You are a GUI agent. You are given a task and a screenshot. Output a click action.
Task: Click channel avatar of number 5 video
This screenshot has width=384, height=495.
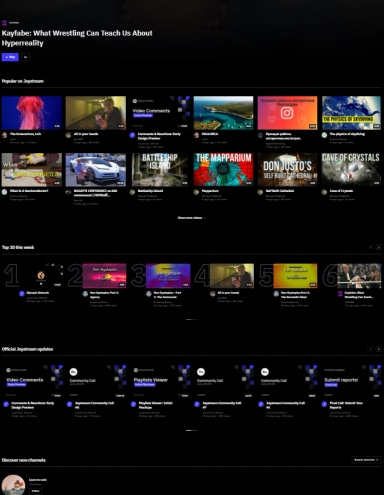coord(276,294)
